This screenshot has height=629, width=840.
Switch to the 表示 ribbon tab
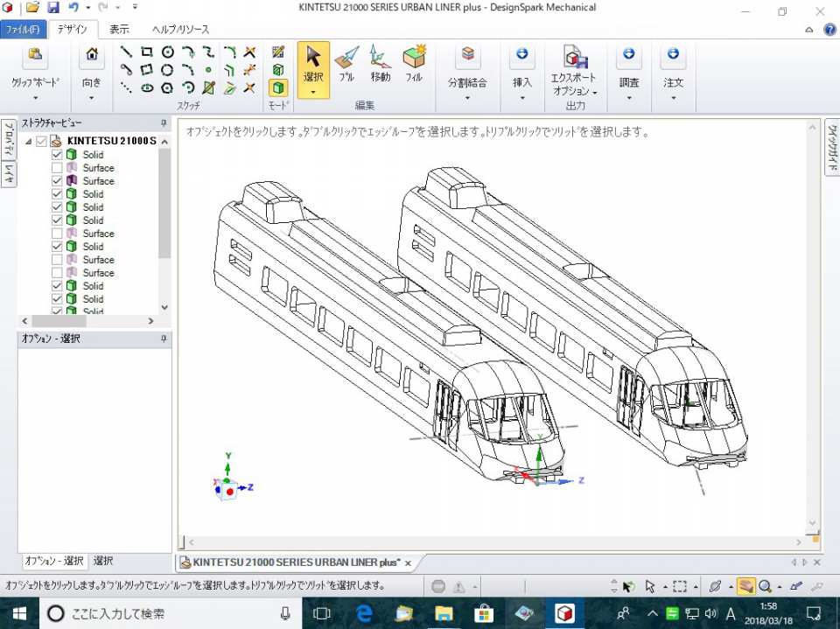pyautogui.click(x=119, y=30)
